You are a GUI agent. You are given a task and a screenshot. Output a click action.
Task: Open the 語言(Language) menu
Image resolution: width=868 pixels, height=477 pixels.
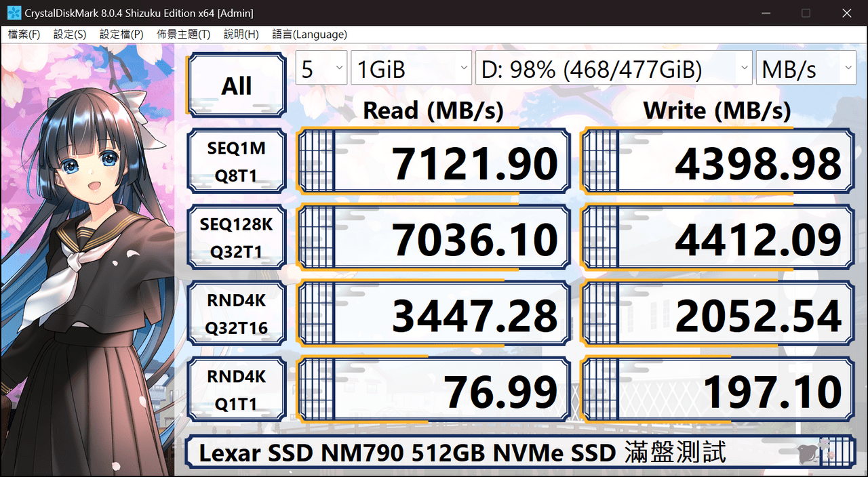309,35
